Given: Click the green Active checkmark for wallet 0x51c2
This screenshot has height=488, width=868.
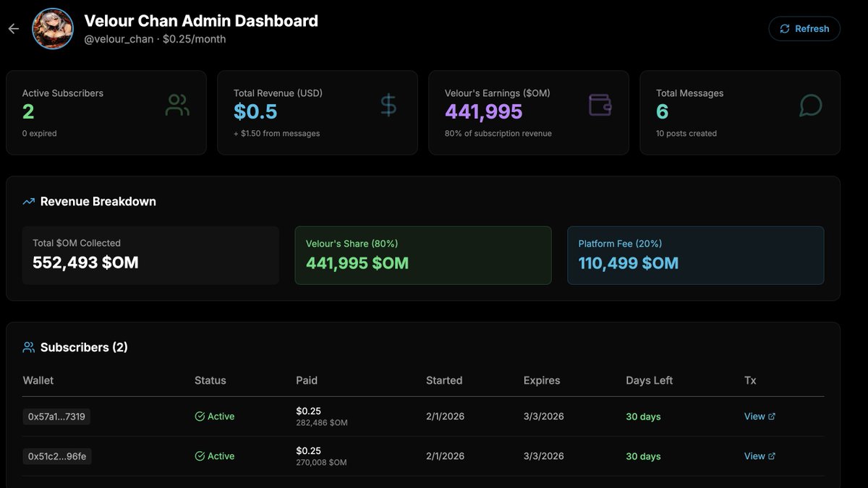Looking at the screenshot, I should 200,455.
